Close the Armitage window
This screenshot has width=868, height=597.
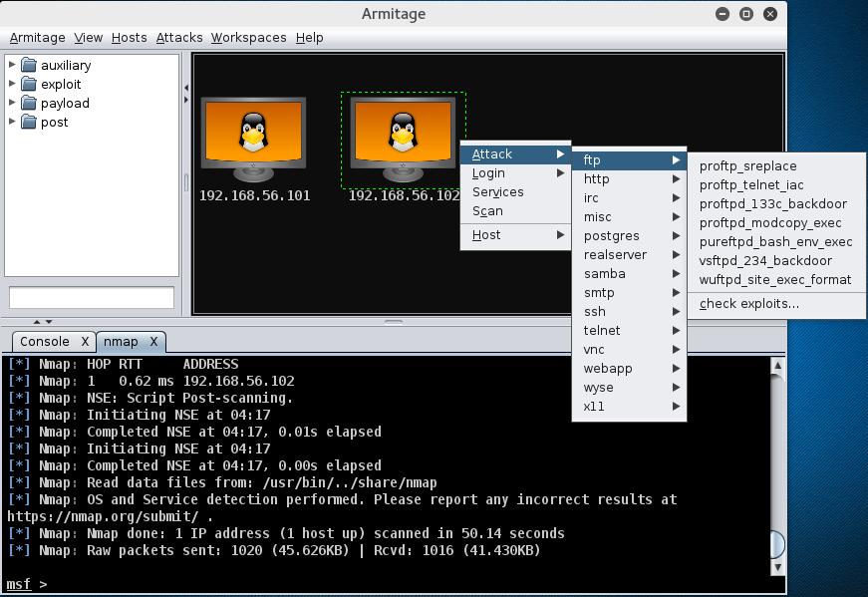coord(770,14)
